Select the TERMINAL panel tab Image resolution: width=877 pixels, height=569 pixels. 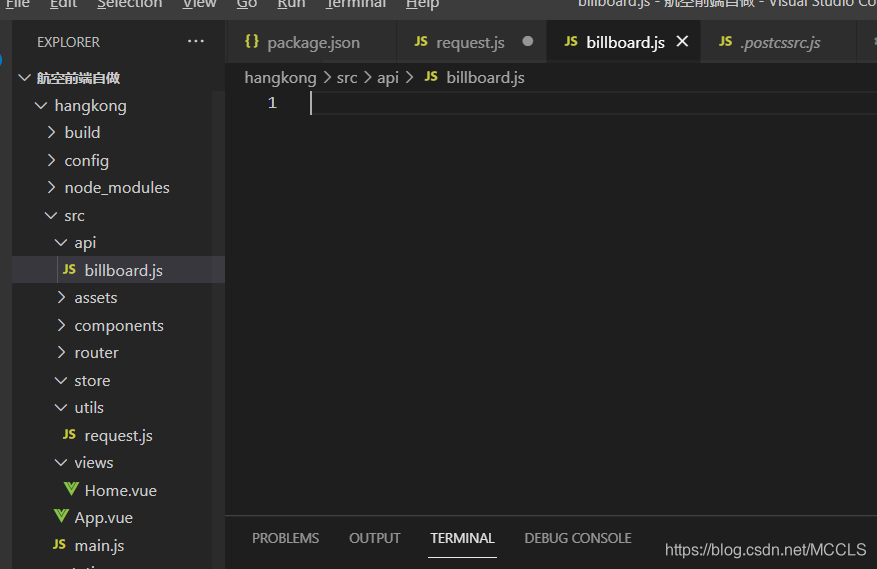[462, 538]
